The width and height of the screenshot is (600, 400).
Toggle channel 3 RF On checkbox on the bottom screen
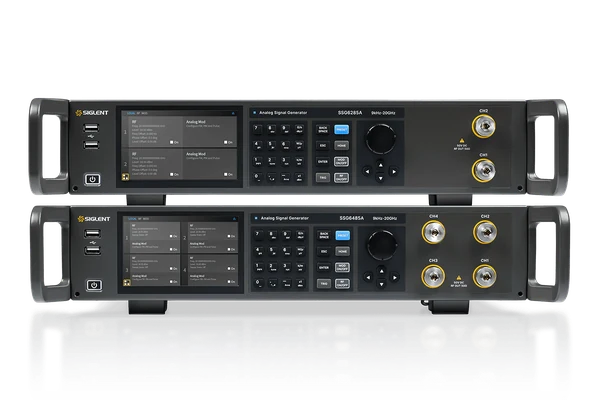(171, 268)
